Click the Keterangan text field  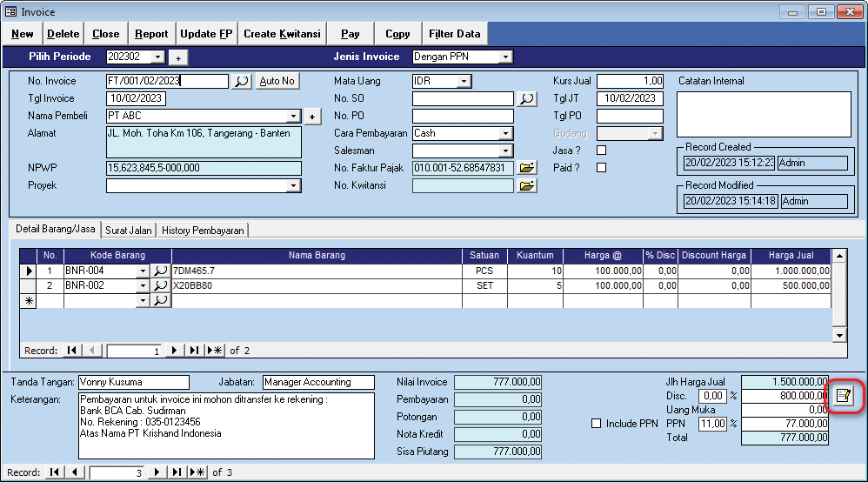(225, 425)
